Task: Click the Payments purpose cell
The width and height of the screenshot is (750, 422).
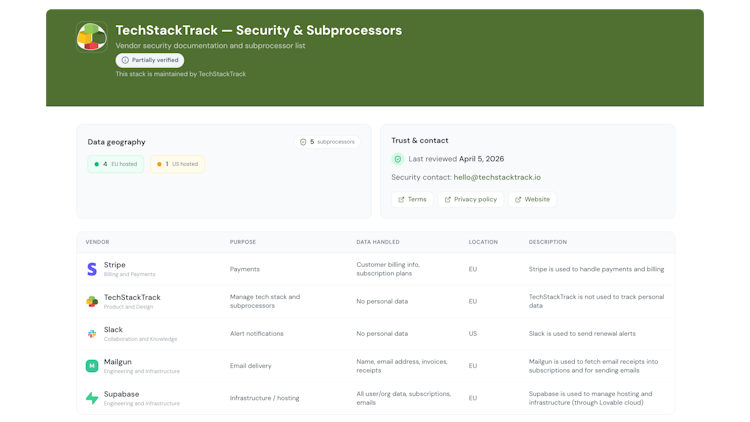Action: coord(244,269)
